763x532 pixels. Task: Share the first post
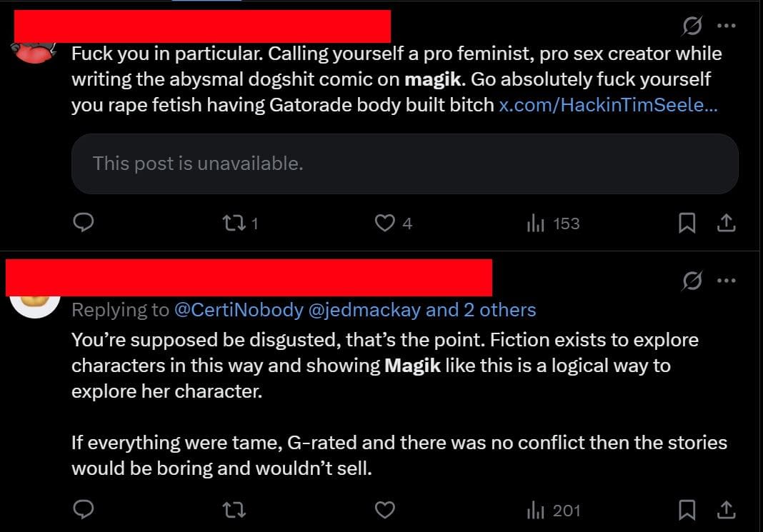[x=726, y=224]
